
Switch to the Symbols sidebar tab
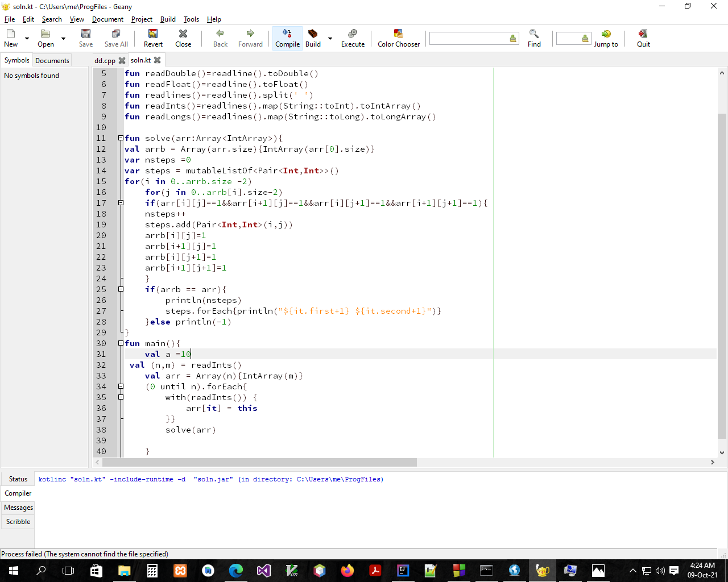(17, 60)
